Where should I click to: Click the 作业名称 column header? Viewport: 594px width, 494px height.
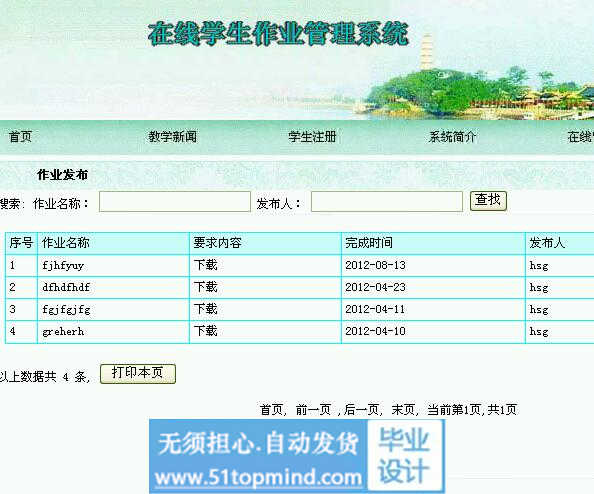tap(66, 243)
